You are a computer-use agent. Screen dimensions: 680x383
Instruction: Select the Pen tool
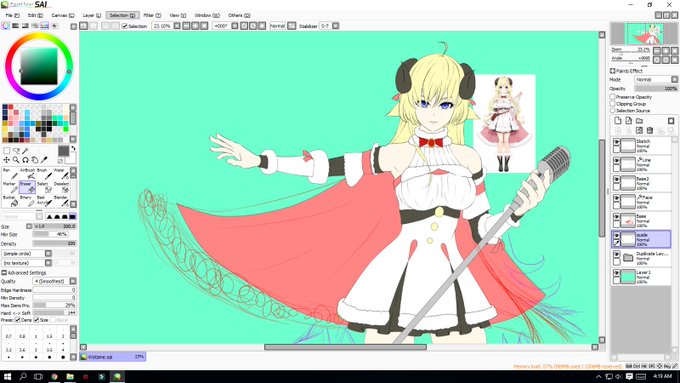tap(10, 173)
